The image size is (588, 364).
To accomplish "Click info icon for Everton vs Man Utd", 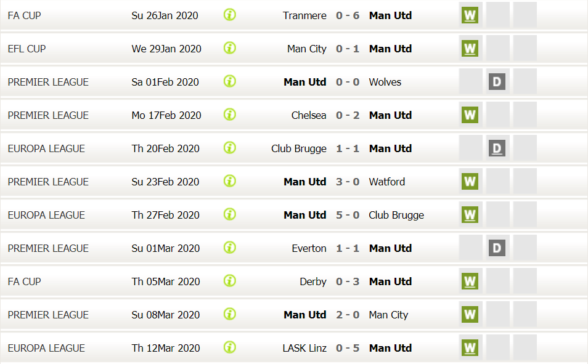I will (x=229, y=248).
